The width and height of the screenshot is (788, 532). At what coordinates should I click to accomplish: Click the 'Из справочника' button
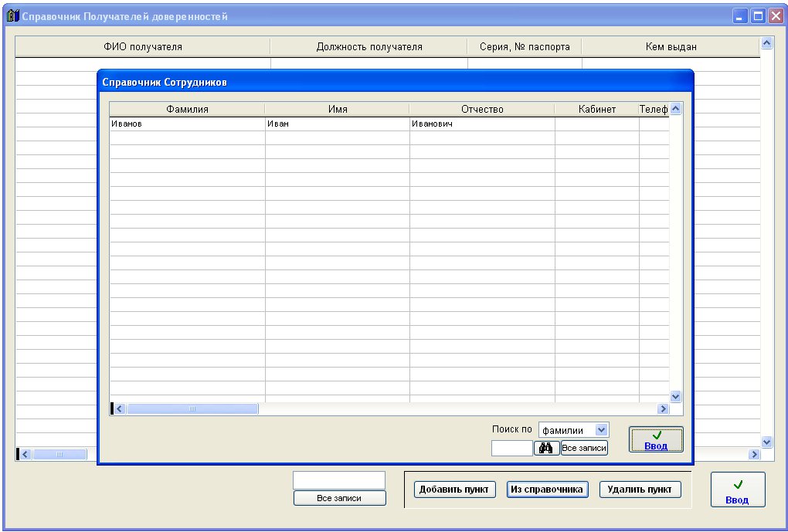547,490
